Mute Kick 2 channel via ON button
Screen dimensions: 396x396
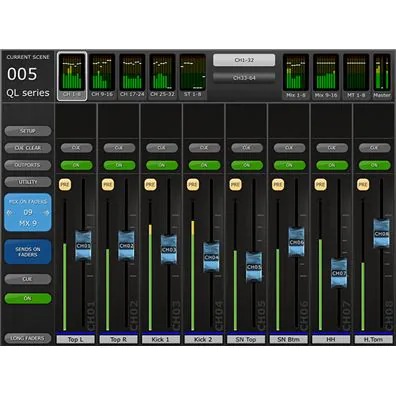[x=204, y=165]
